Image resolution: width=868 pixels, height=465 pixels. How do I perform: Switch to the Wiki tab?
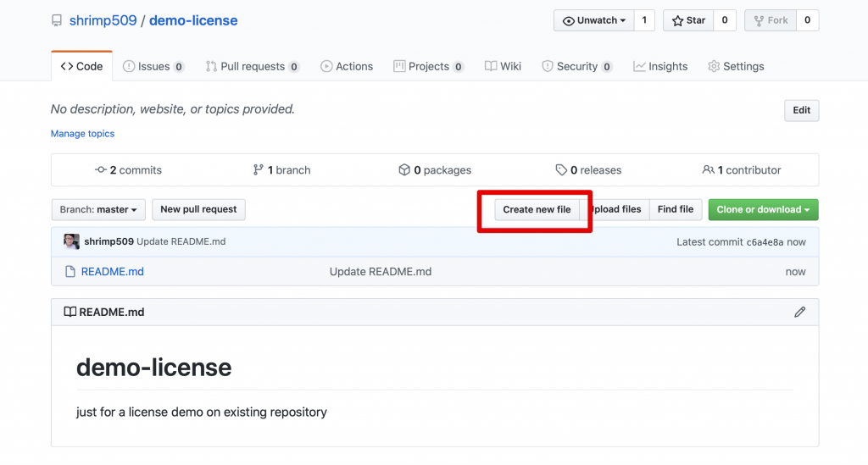503,66
